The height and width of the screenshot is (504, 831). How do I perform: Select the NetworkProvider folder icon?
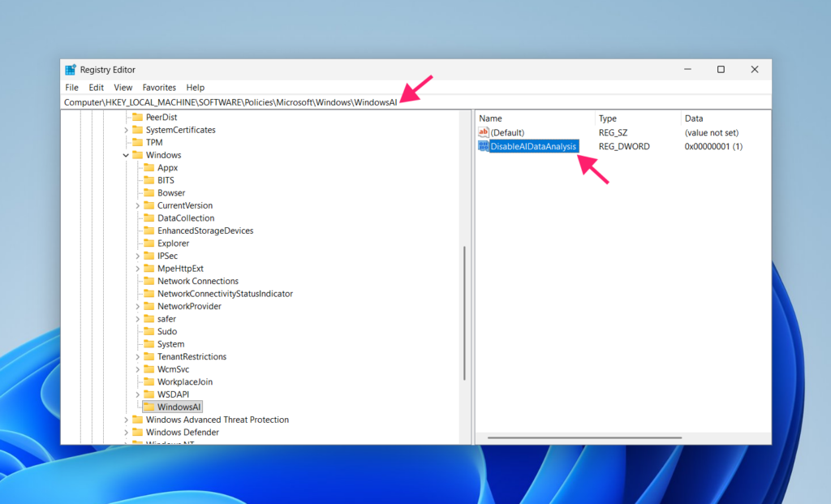pos(149,306)
